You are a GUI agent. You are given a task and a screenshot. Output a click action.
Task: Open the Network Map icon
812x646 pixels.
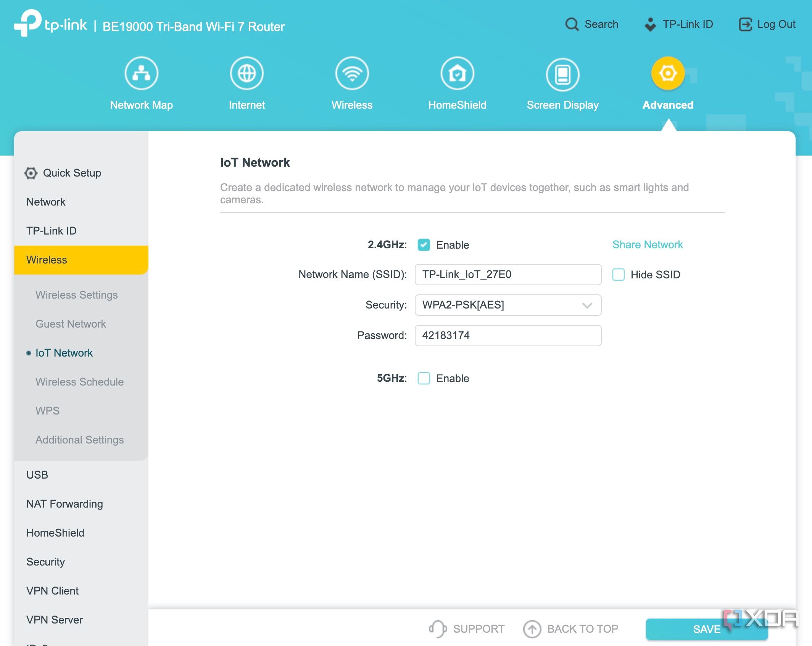141,73
